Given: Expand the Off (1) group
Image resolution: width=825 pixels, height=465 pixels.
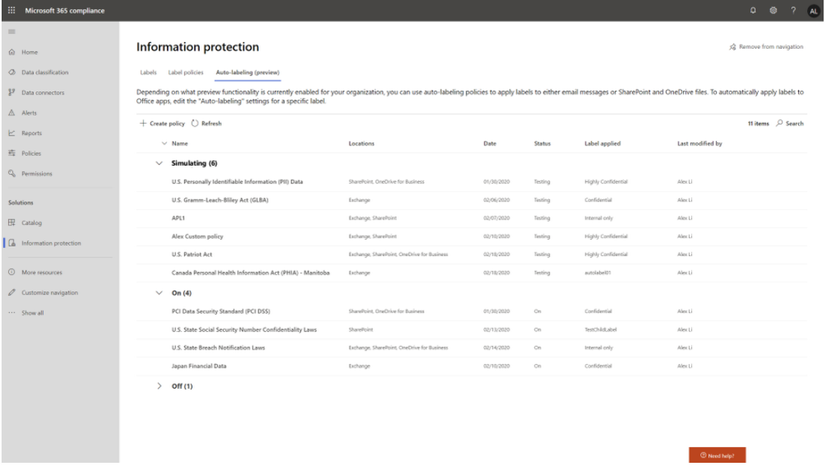Looking at the screenshot, I should coord(159,386).
